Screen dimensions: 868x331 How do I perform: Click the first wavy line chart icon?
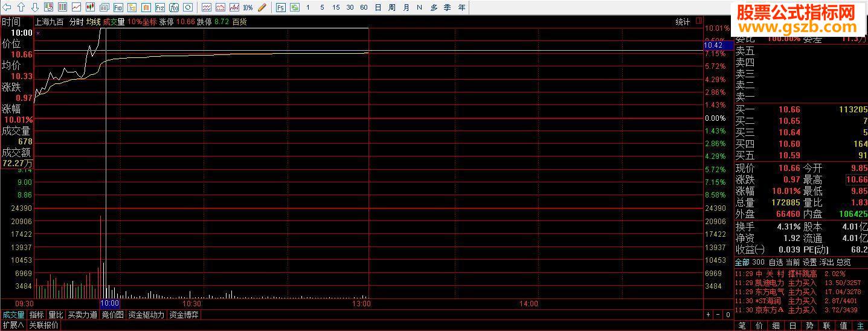click(207, 7)
